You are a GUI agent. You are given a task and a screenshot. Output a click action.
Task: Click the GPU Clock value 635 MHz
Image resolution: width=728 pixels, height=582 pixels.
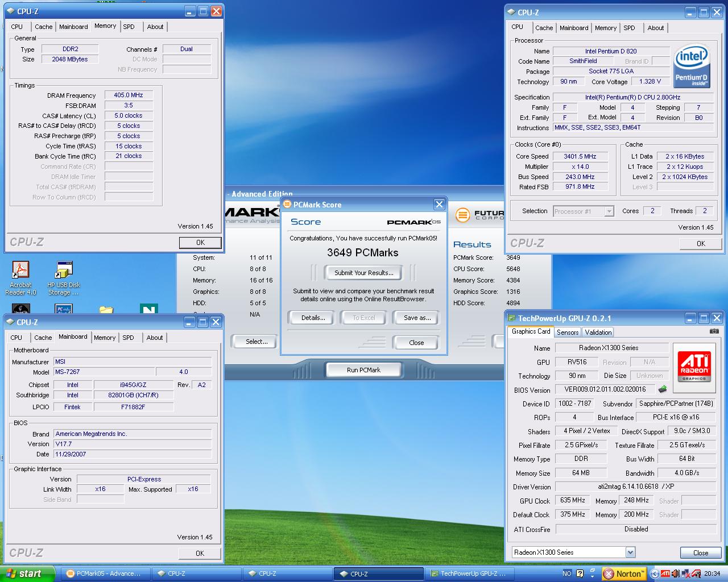[x=573, y=501]
